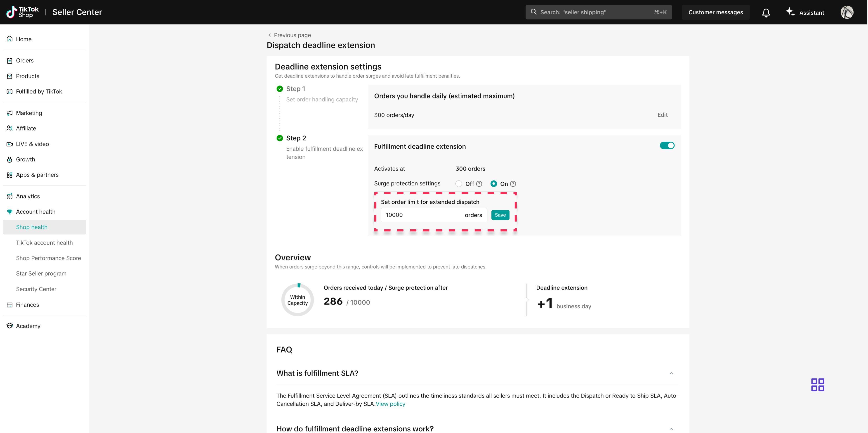Click the order limit input field
This screenshot has height=433, width=868.
(421, 215)
